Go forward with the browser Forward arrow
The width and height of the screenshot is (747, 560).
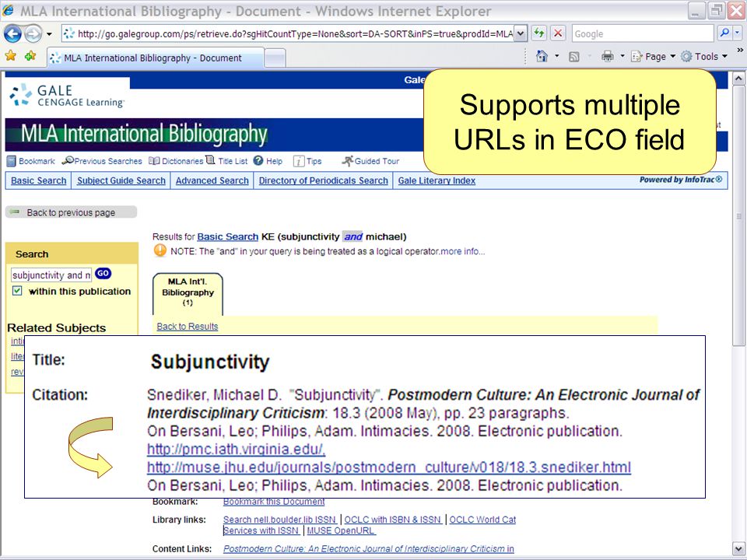click(x=33, y=33)
